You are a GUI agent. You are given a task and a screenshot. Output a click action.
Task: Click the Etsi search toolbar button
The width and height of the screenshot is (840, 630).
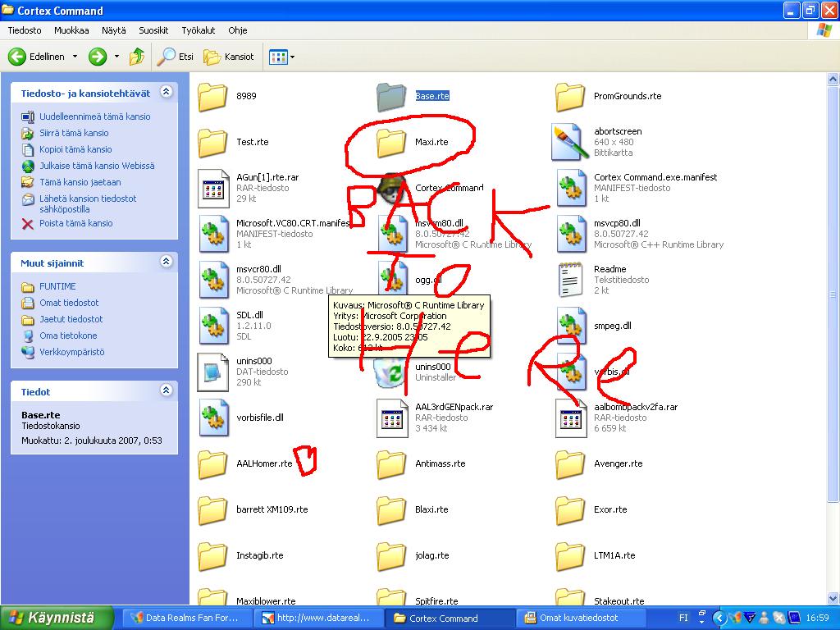(176, 57)
